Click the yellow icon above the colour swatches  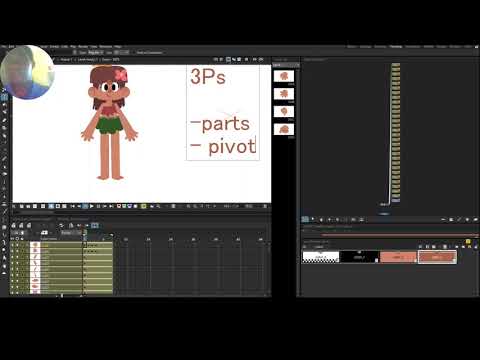click(x=468, y=242)
